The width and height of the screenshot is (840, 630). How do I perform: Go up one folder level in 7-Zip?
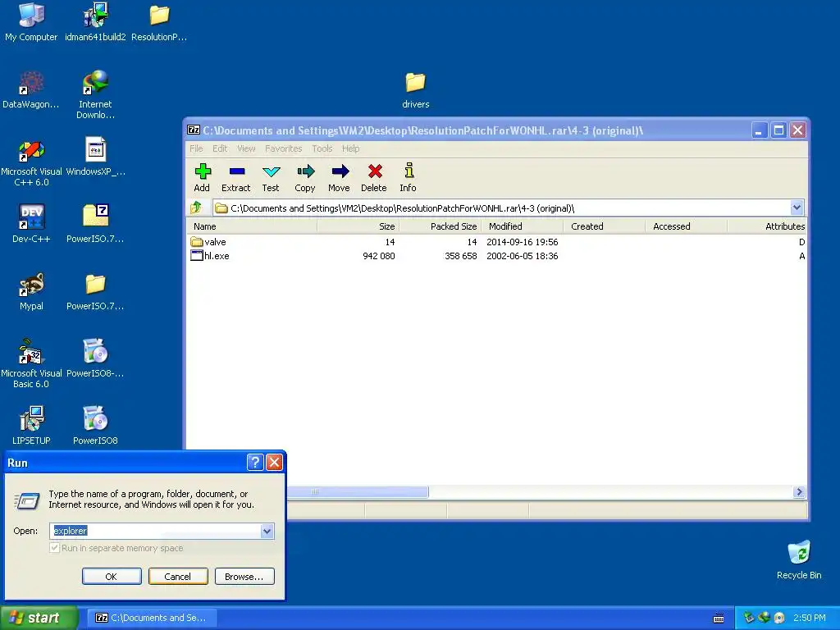pos(196,208)
